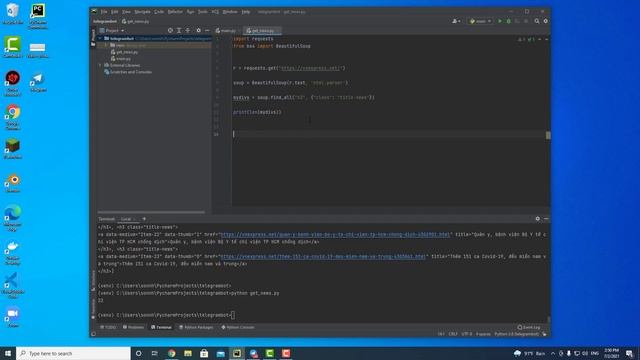The width and height of the screenshot is (640, 360).
Task: Open the Project view selector dropdown
Action: 112,31
